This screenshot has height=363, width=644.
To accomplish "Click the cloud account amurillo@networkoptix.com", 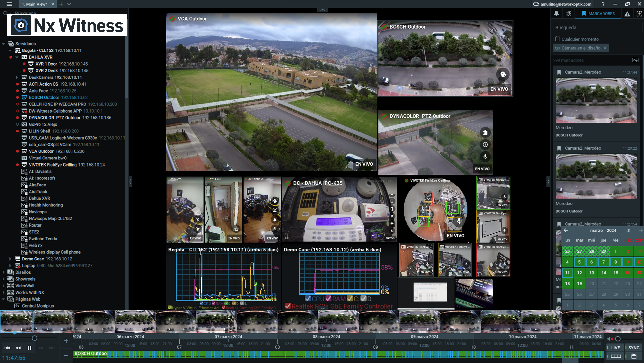I will (562, 4).
